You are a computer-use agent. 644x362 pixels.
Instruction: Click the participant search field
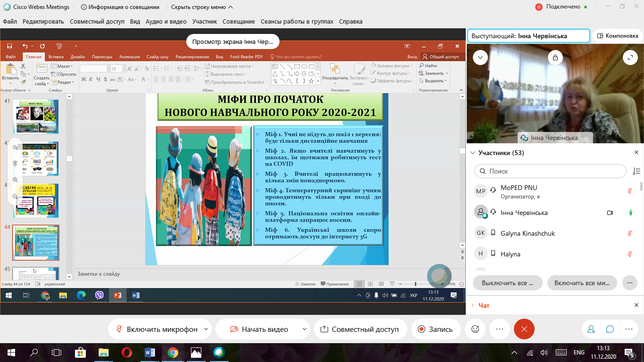[550, 171]
